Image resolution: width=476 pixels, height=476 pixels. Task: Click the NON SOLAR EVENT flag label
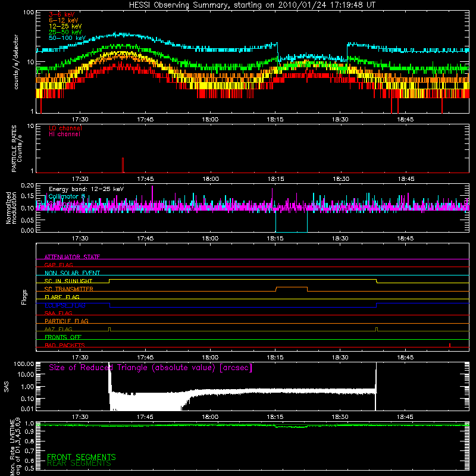tap(72, 273)
